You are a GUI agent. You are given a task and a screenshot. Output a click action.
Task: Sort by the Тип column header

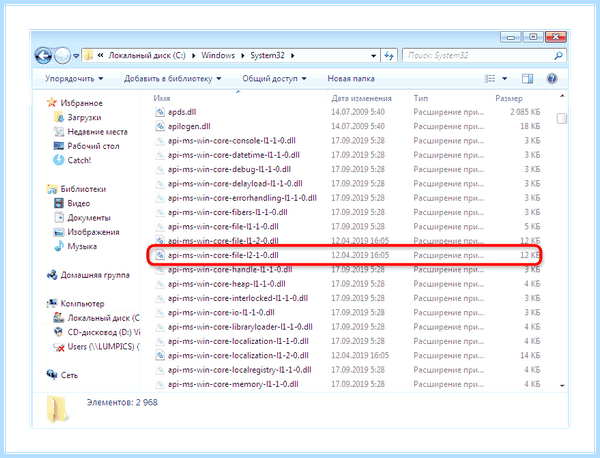click(x=421, y=98)
